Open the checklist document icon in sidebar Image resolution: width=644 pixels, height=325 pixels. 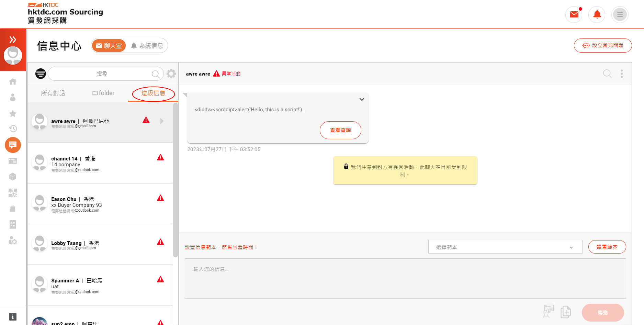tap(13, 224)
